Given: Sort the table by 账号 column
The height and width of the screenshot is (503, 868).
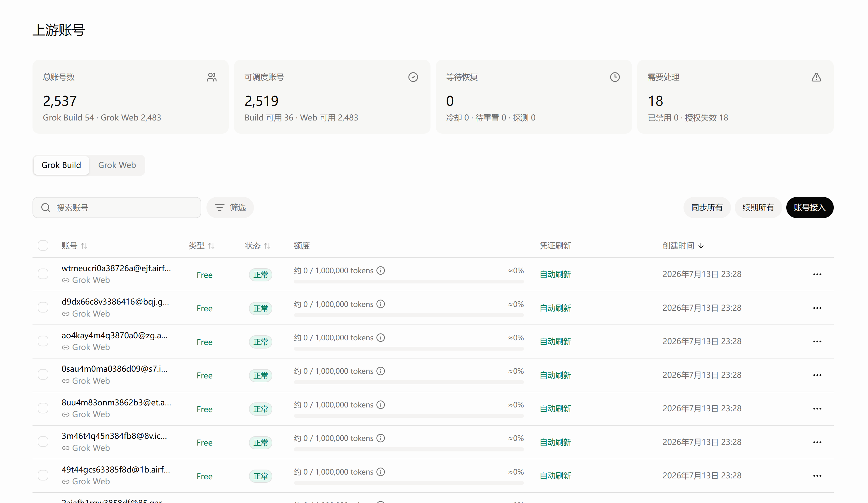Looking at the screenshot, I should tap(74, 246).
